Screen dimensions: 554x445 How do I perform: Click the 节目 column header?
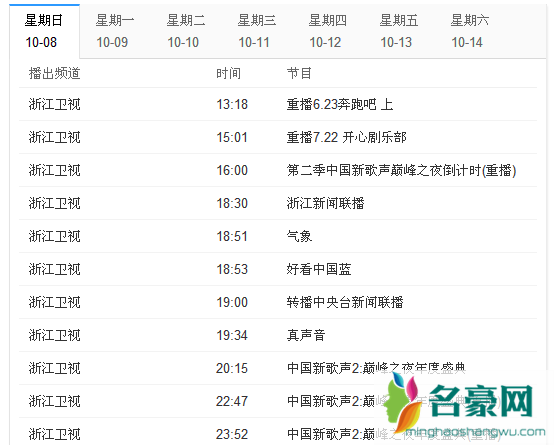click(x=299, y=74)
